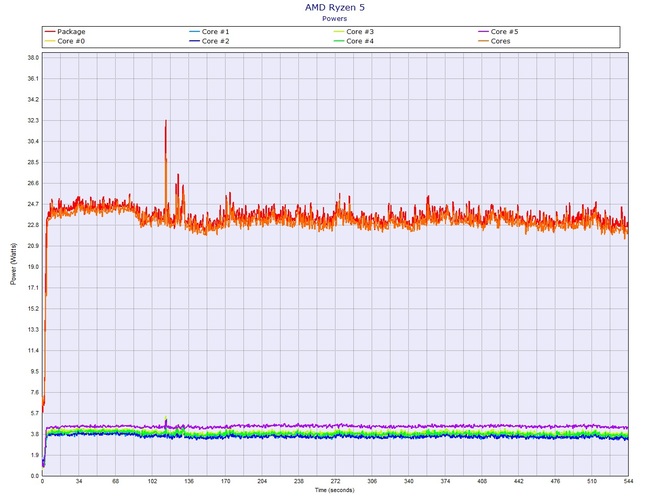This screenshot has height=502, width=670.
Task: Click the Core #4 legend entry
Action: pos(354,41)
